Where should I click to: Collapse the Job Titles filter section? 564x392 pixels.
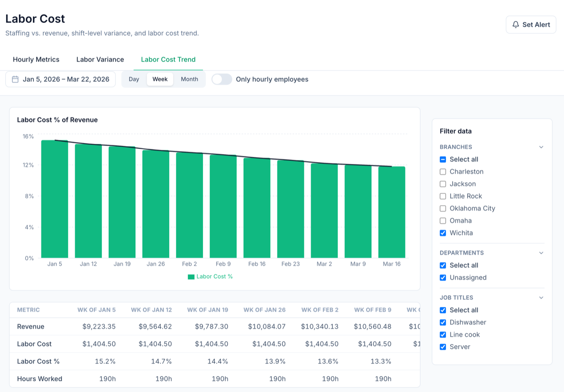pyautogui.click(x=541, y=297)
